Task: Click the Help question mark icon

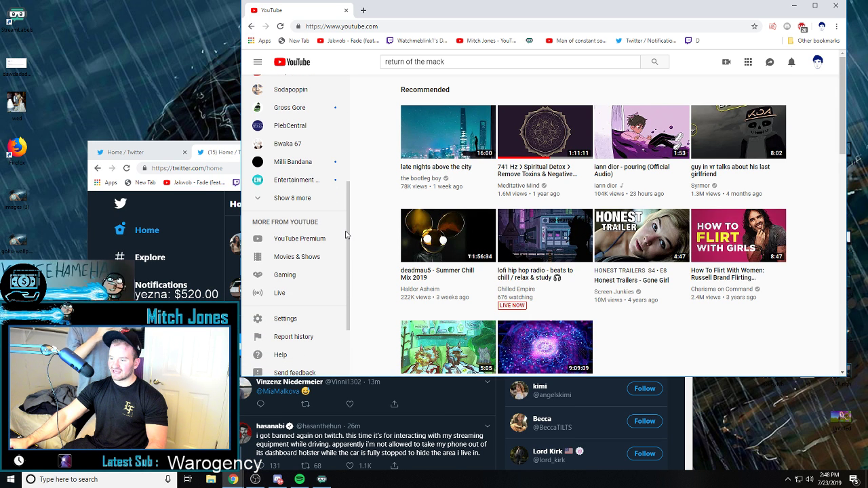Action: click(x=258, y=354)
